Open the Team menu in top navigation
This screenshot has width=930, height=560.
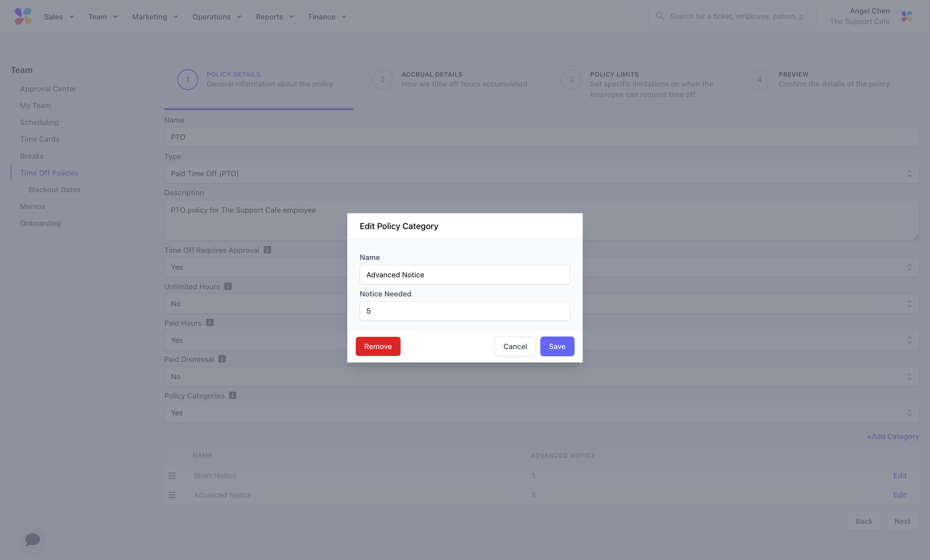click(103, 16)
